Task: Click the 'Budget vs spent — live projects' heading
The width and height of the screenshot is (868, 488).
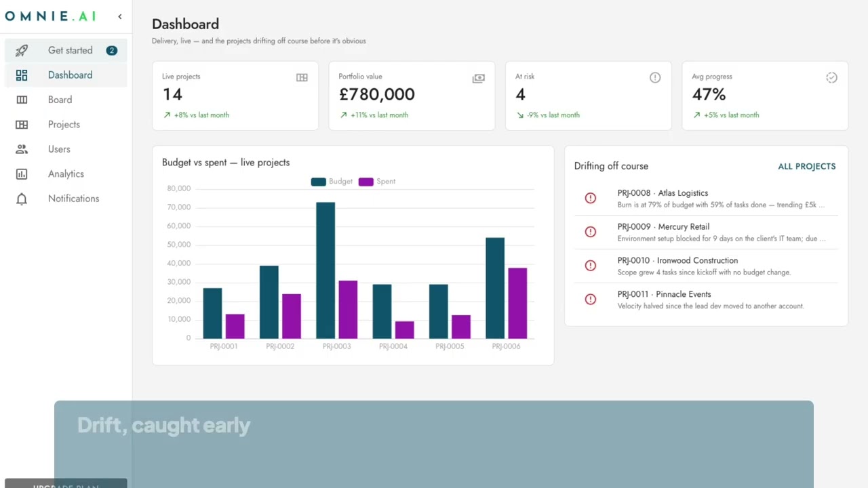Action: pos(226,163)
